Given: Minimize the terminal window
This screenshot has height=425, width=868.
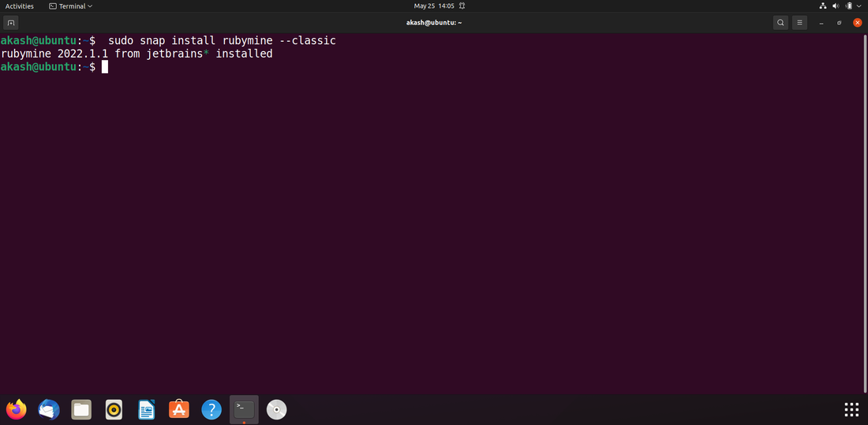Looking at the screenshot, I should click(821, 23).
